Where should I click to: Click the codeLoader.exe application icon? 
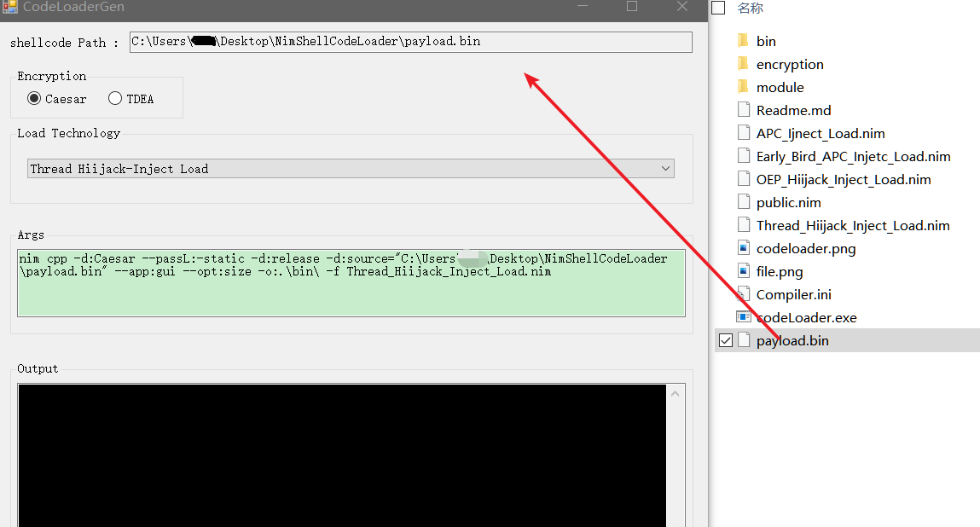point(743,317)
